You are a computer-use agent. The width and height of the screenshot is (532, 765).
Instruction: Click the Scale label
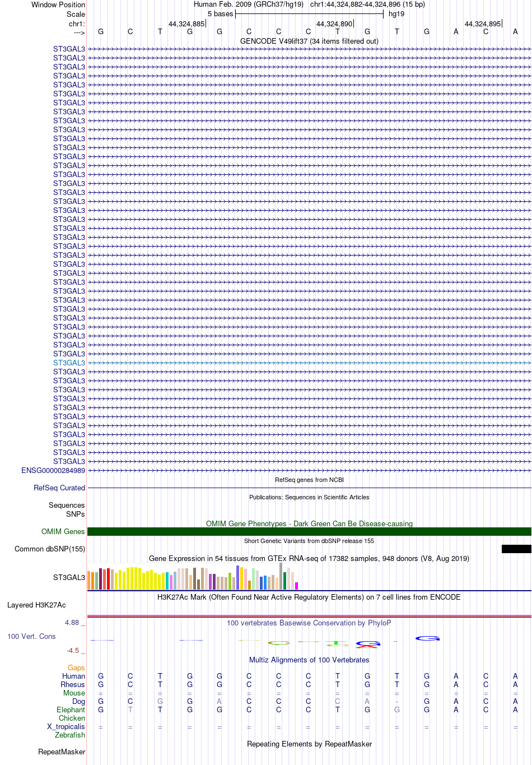click(76, 14)
